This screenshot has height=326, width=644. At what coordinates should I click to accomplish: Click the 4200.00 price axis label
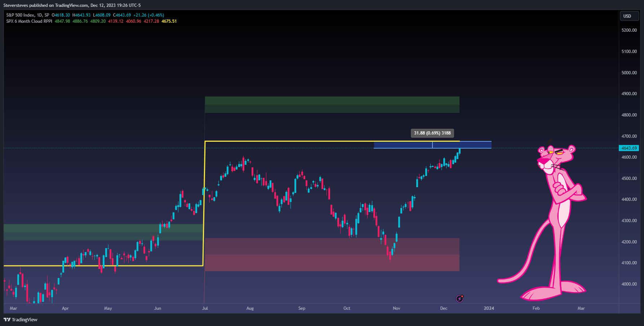click(629, 242)
